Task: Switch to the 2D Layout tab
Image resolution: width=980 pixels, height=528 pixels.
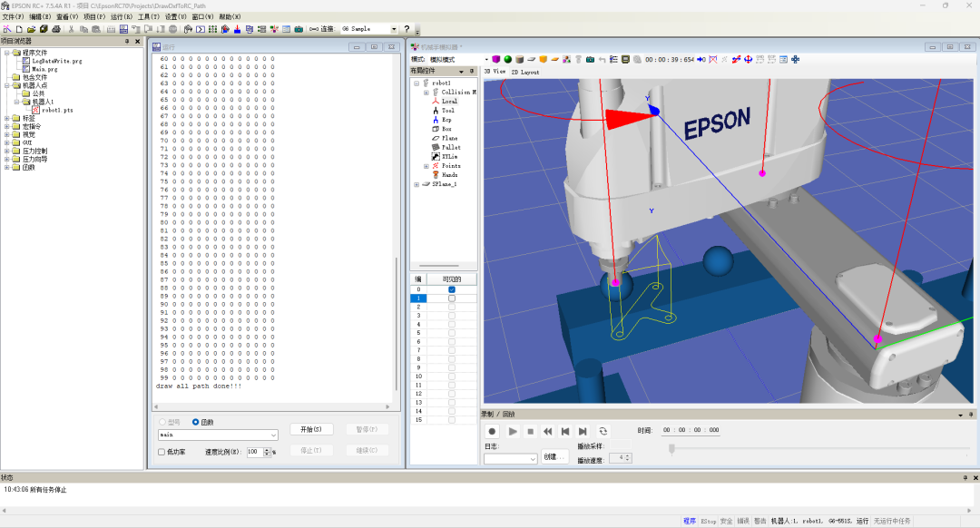Action: [525, 72]
